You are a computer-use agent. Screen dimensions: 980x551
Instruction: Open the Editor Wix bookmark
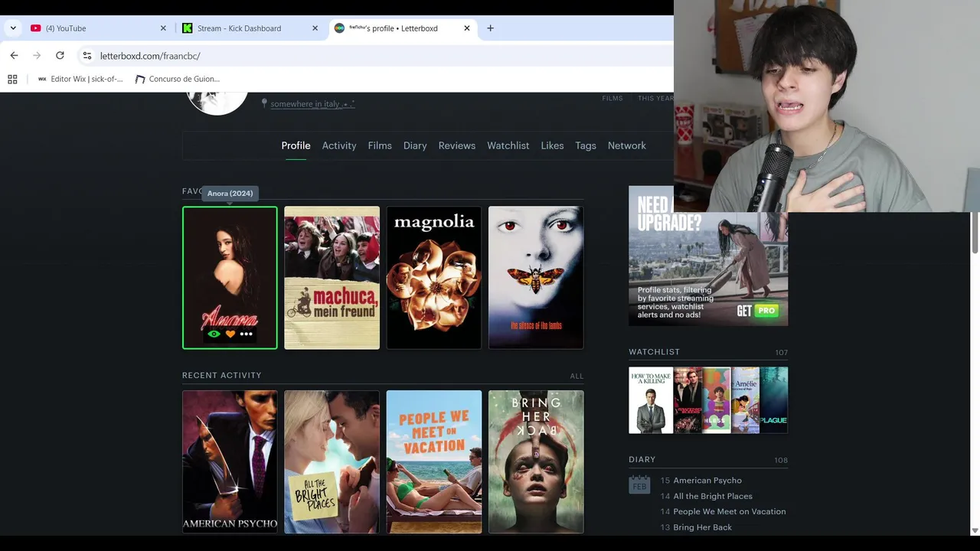80,79
